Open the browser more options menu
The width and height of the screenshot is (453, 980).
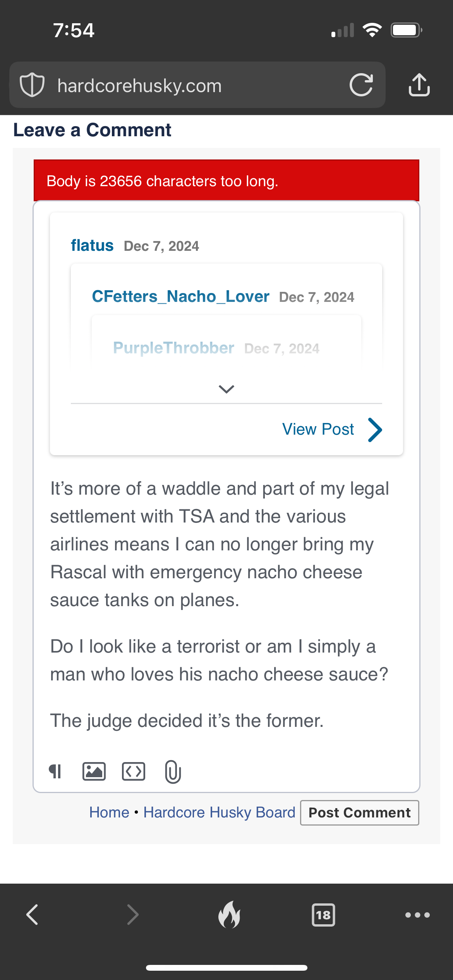point(417,915)
